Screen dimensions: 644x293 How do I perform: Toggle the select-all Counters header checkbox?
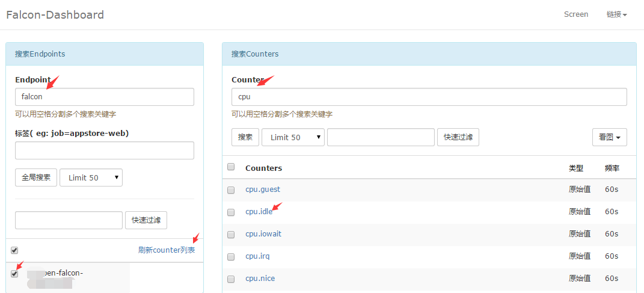[231, 167]
